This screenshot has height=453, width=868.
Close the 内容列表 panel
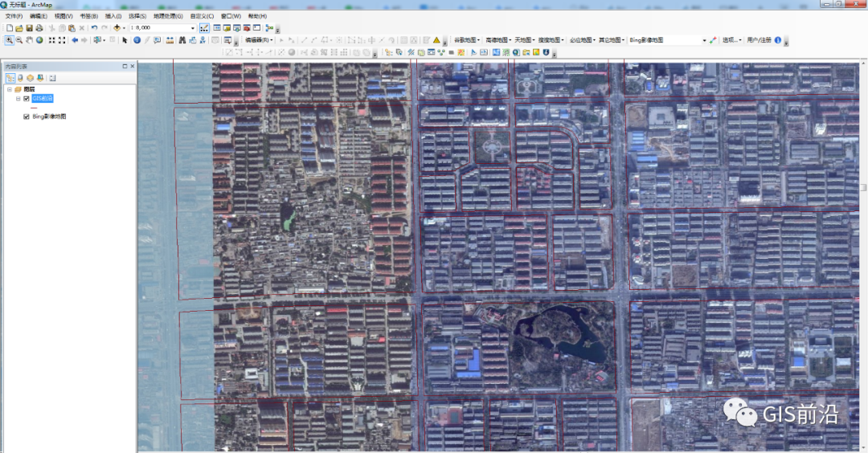click(133, 66)
